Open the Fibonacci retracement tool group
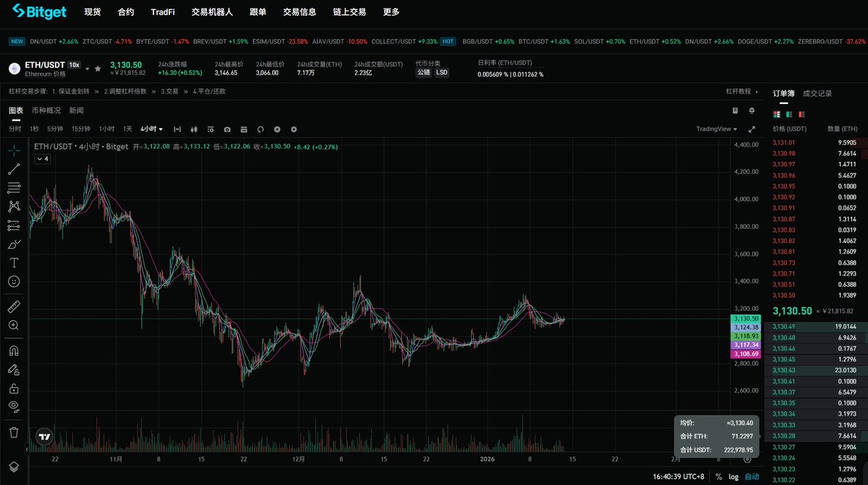The width and height of the screenshot is (868, 485). (x=14, y=188)
